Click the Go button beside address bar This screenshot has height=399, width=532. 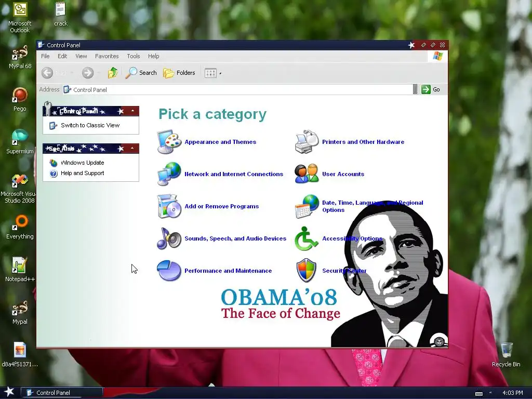pos(431,89)
